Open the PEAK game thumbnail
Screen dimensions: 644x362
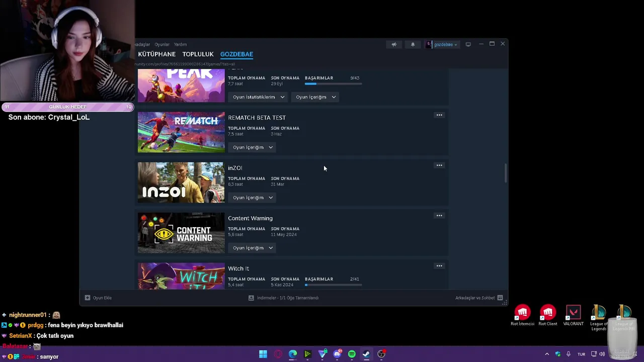[x=181, y=85]
